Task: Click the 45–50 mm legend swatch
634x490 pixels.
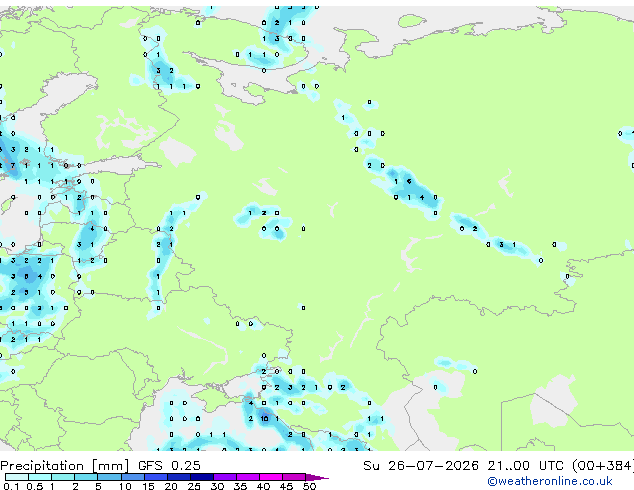Action: (294, 477)
